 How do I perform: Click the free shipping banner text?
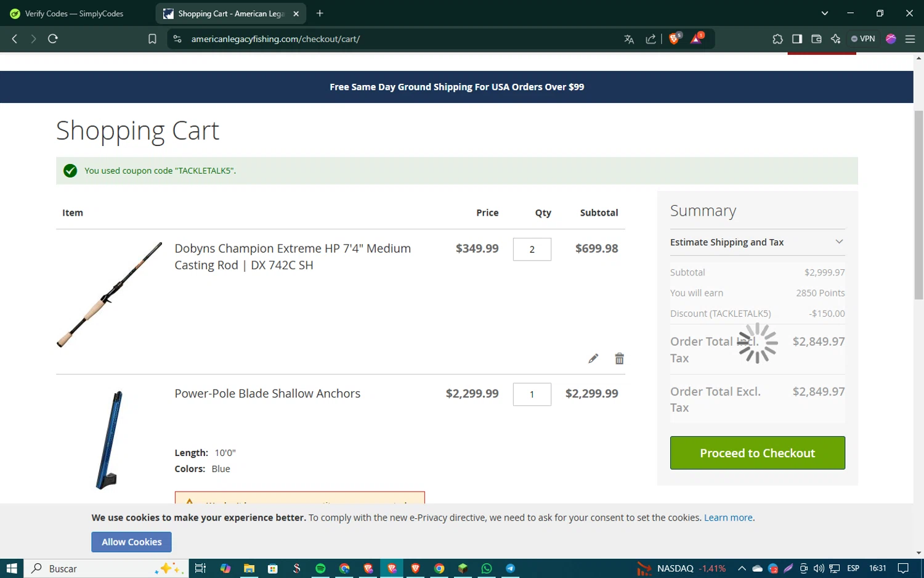(x=456, y=87)
